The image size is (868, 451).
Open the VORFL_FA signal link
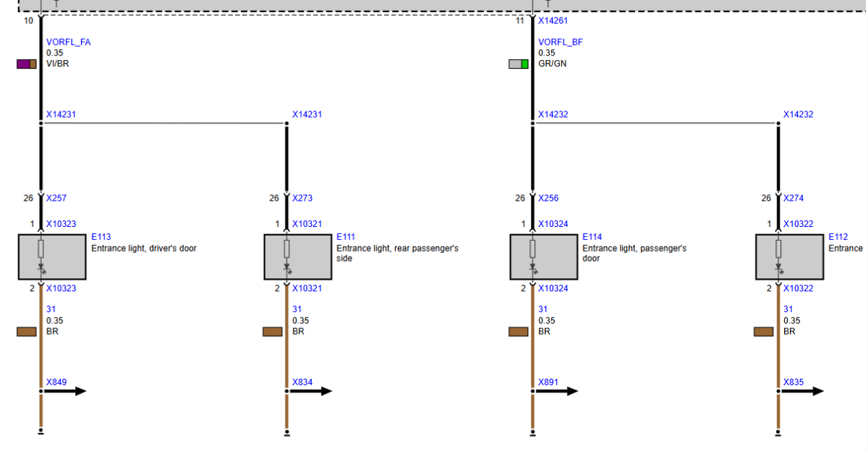pos(69,43)
